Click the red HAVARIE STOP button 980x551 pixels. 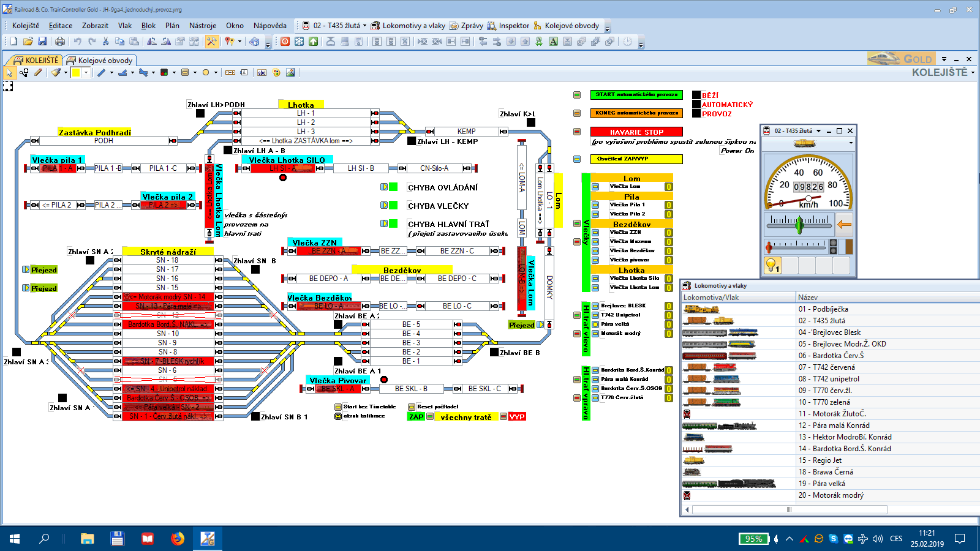[636, 132]
